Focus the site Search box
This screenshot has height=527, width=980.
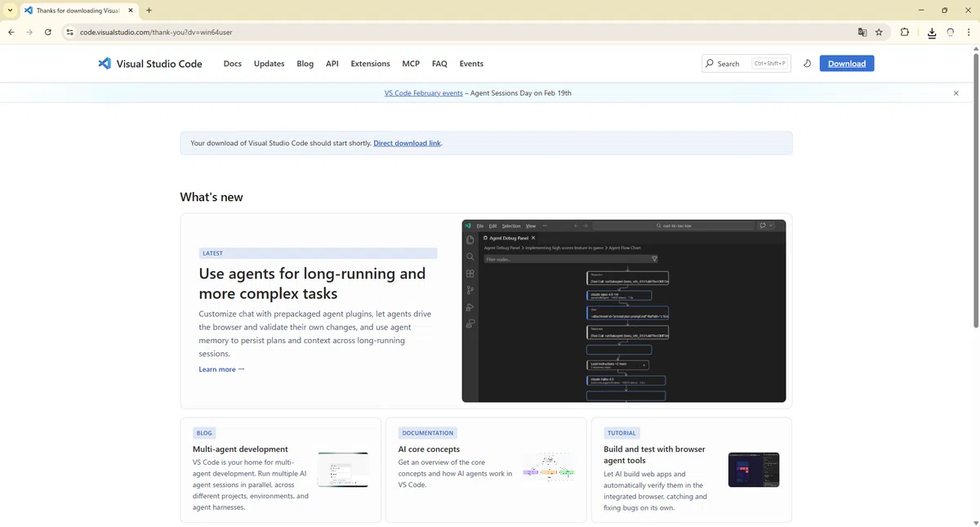tap(746, 64)
